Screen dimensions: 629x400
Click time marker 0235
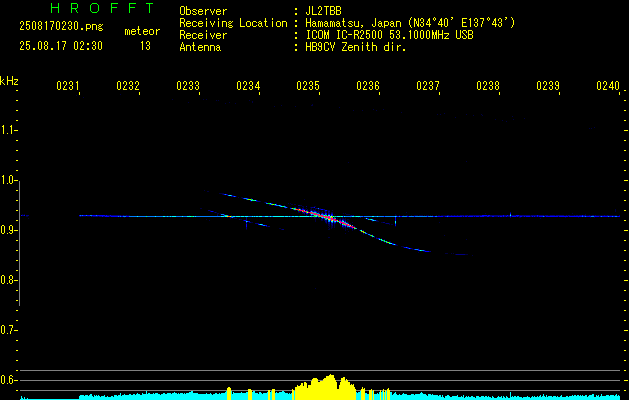(308, 86)
